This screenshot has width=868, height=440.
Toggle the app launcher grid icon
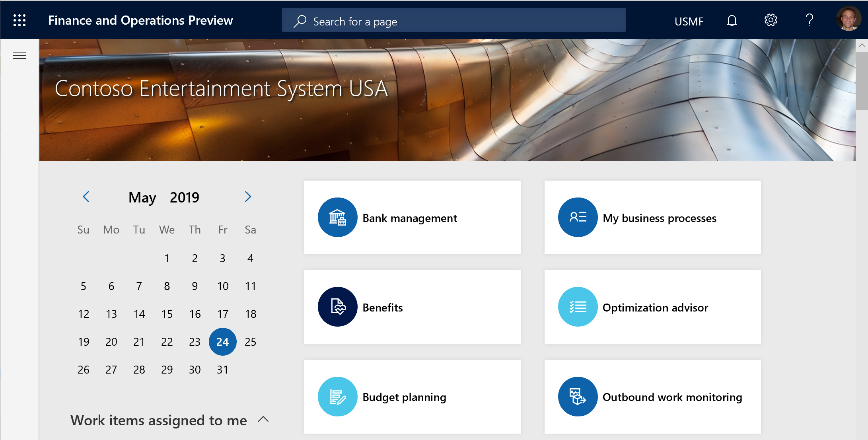[19, 20]
